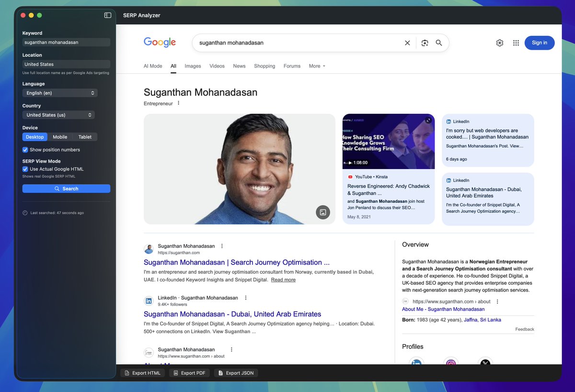Switch to Shopping tab
Image resolution: width=575 pixels, height=392 pixels.
264,66
